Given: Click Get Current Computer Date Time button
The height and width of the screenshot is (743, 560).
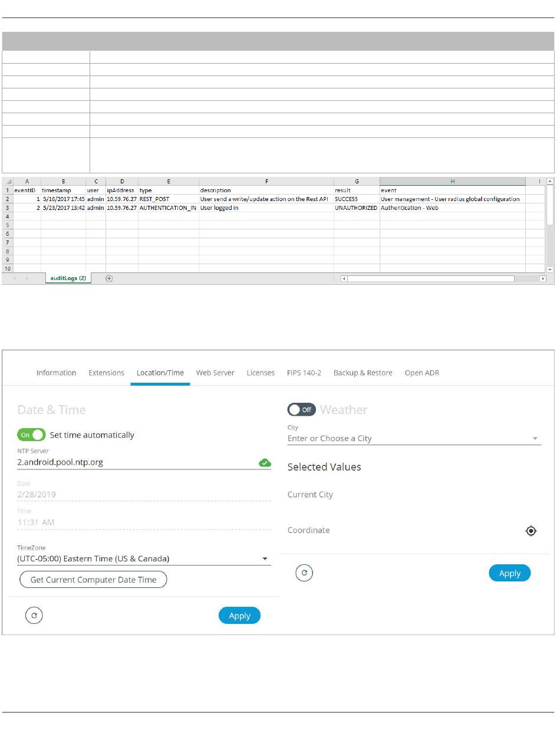Looking at the screenshot, I should [93, 580].
